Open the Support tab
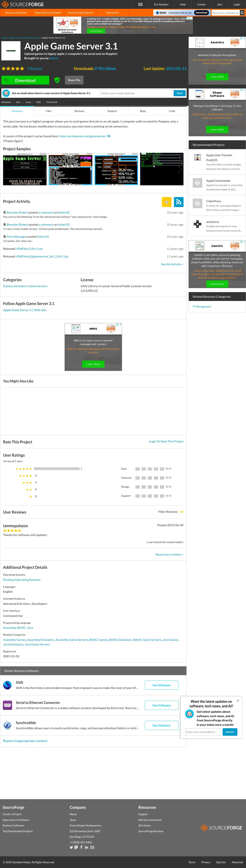The height and width of the screenshot is (868, 246). pyautogui.click(x=112, y=111)
